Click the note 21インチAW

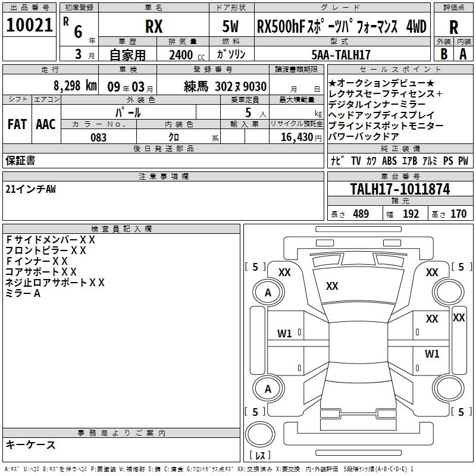coord(31,189)
